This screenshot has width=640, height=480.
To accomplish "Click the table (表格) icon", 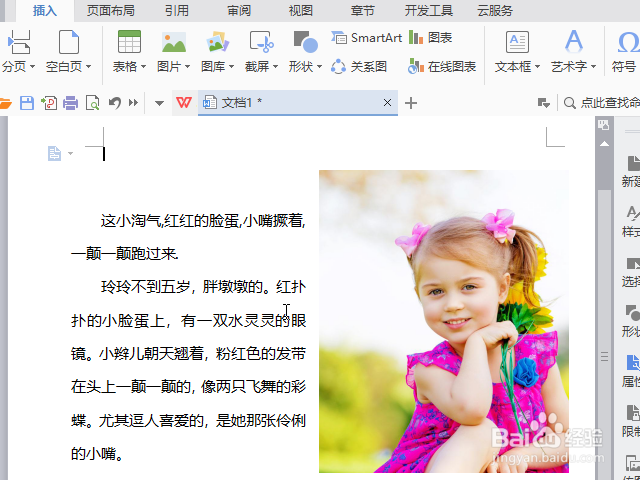I will coord(129,42).
